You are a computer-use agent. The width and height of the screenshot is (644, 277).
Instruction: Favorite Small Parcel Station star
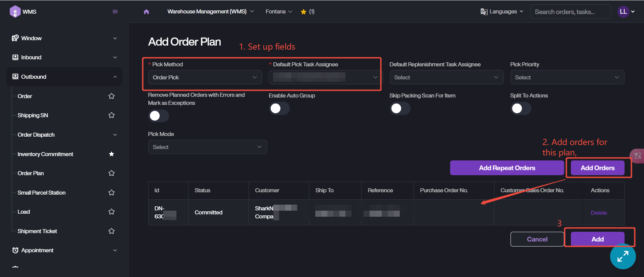point(112,193)
